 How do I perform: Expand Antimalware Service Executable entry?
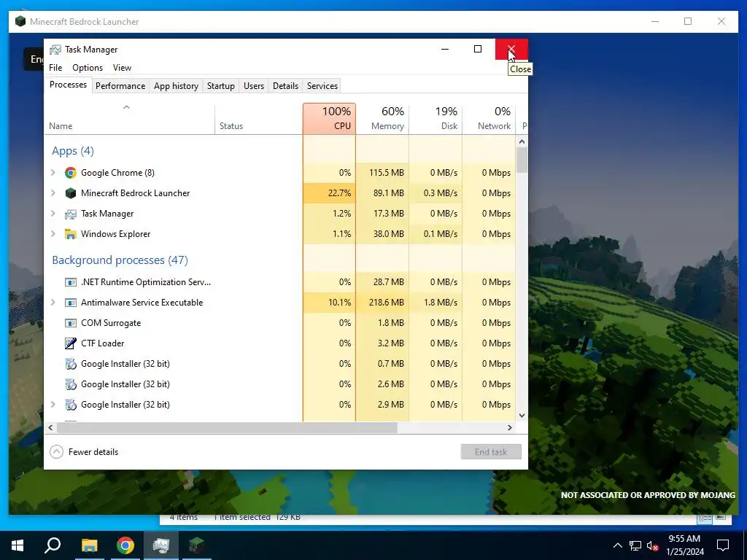pos(53,303)
